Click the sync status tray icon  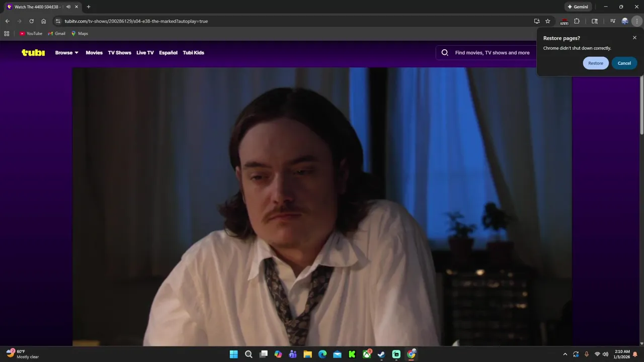tap(576, 354)
